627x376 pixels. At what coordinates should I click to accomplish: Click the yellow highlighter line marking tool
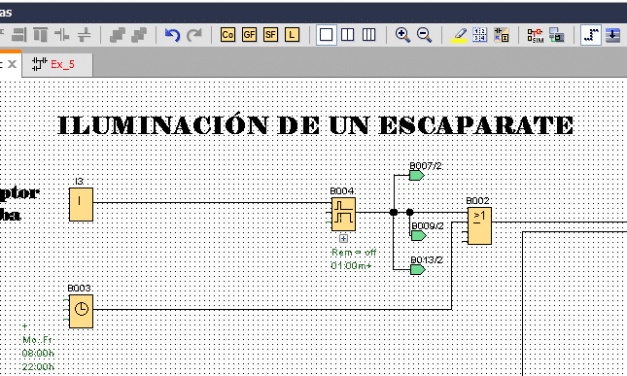458,35
